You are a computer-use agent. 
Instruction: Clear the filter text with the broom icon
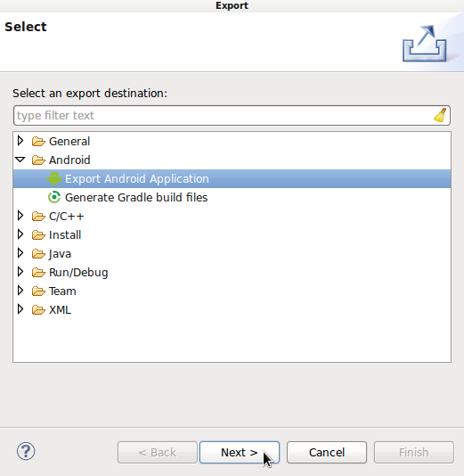pyautogui.click(x=440, y=115)
